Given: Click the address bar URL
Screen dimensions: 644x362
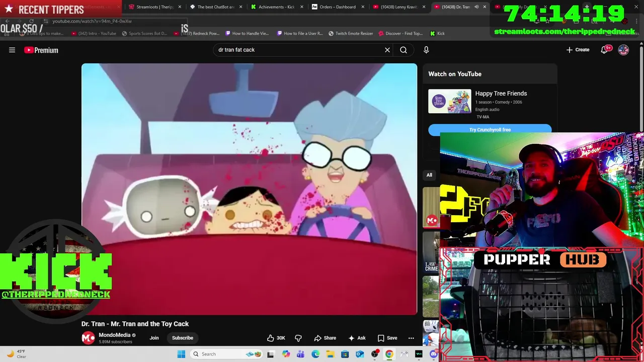Looking at the screenshot, I should [x=92, y=21].
